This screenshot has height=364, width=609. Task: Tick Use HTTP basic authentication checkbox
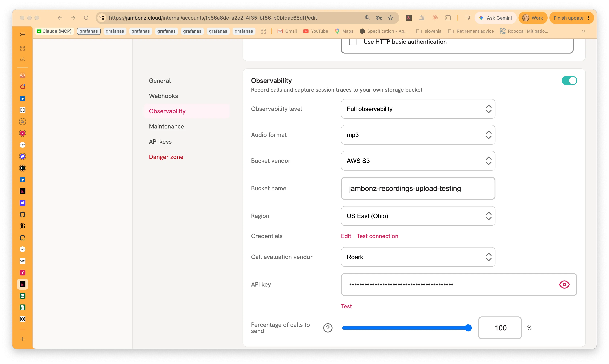353,42
